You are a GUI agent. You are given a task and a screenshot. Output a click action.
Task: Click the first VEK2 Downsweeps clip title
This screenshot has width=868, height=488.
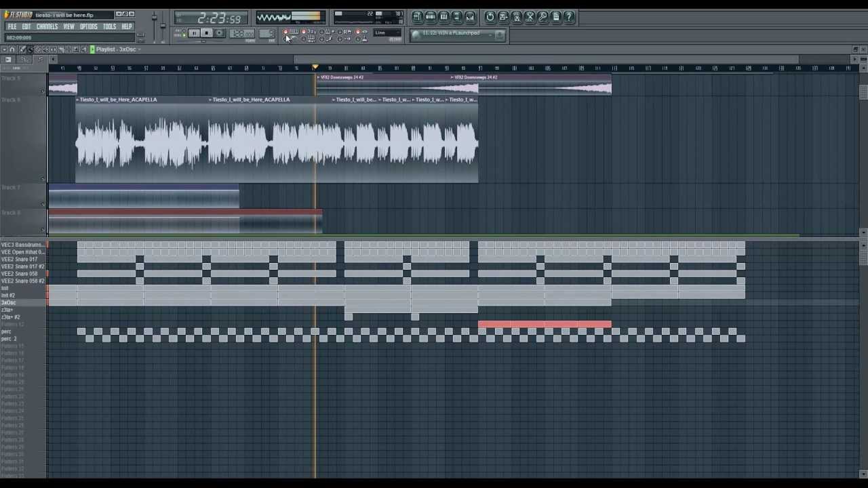[x=342, y=77]
